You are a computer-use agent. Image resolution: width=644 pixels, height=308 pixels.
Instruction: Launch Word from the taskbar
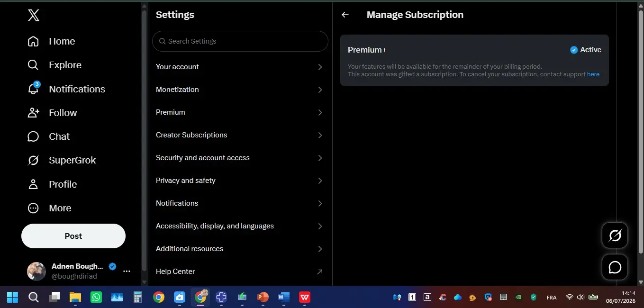coord(283,297)
